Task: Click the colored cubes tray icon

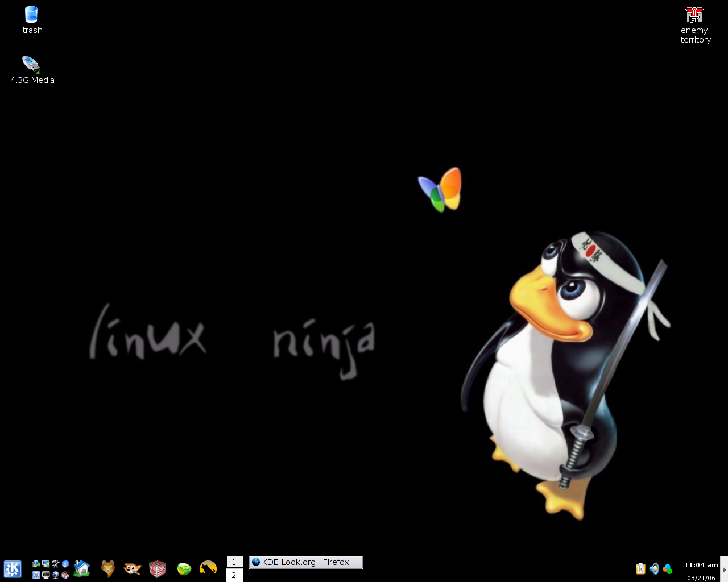Action: coord(668,568)
